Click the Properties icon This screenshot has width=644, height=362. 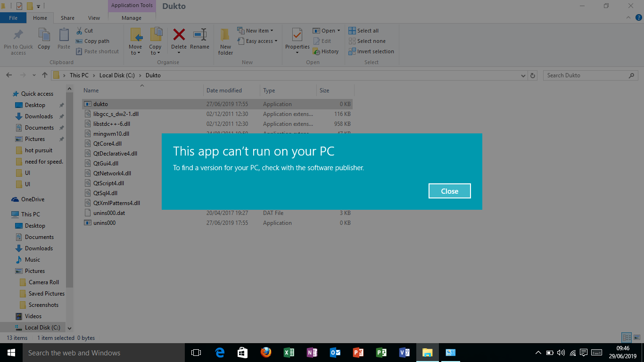point(297,35)
